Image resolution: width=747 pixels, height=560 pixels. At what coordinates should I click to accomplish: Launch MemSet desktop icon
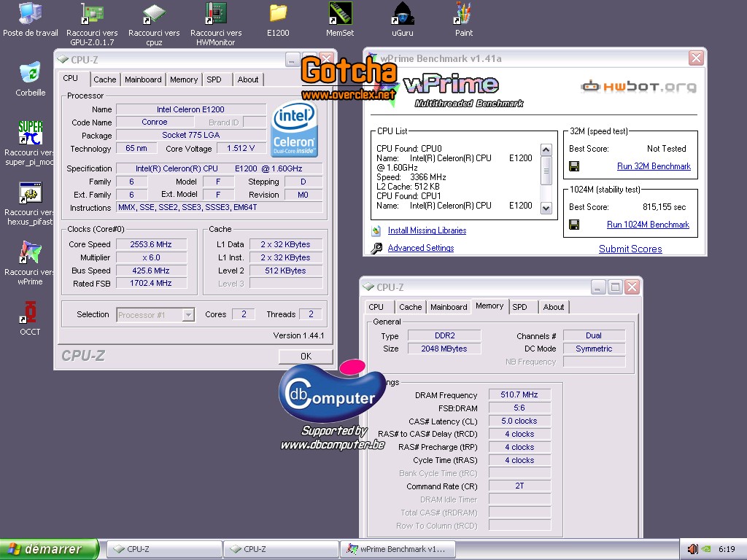(340, 13)
